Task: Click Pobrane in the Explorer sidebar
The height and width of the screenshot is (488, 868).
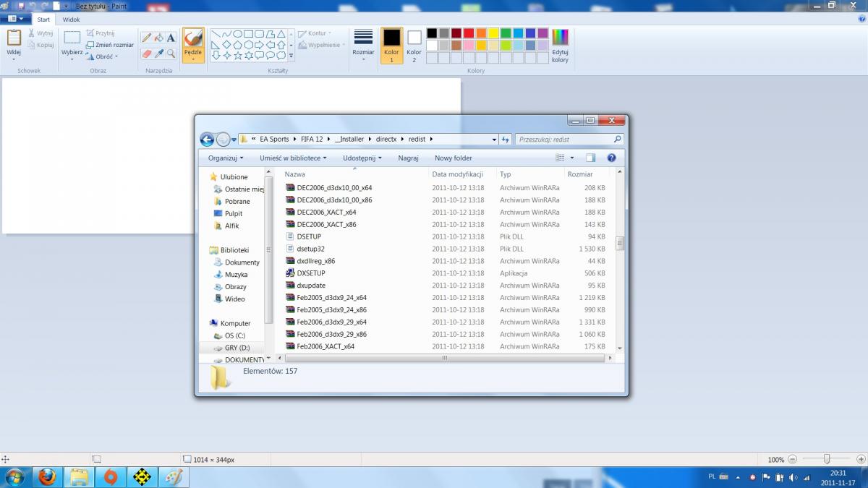Action: (237, 202)
